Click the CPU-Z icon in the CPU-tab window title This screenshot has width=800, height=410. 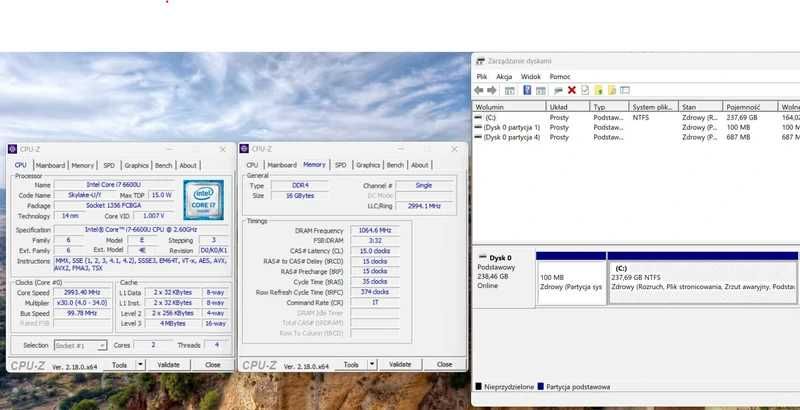[x=13, y=149]
